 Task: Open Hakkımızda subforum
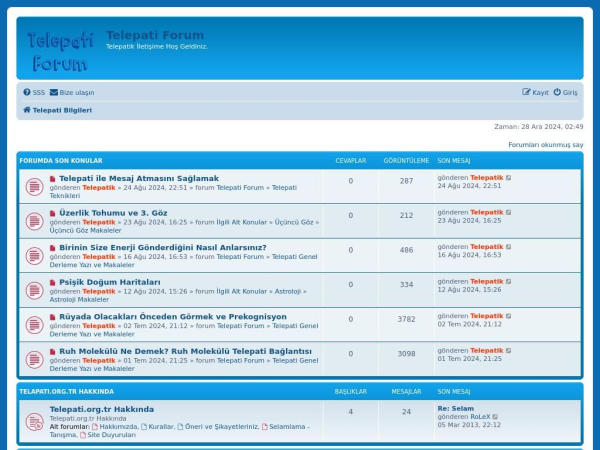click(118, 426)
